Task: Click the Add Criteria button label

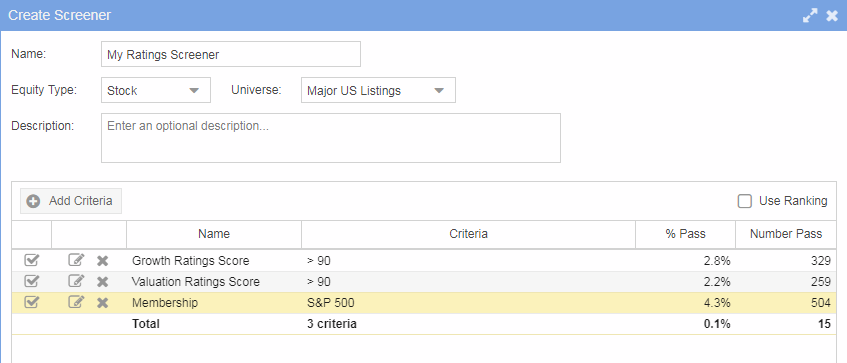Action: pos(80,201)
